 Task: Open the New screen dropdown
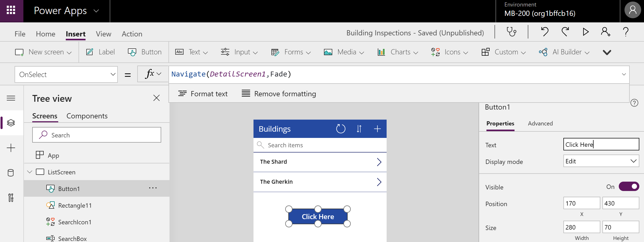click(43, 52)
